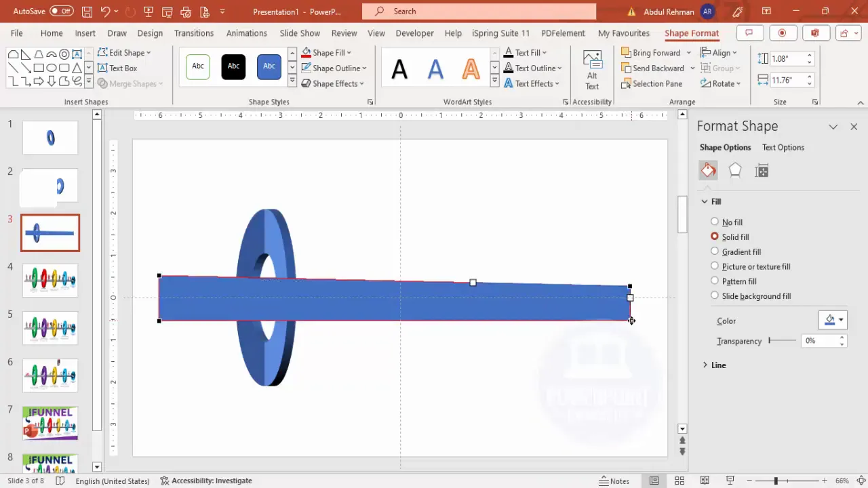Screen dimensions: 868x488
Task: Click the Text Box tool
Action: point(117,68)
